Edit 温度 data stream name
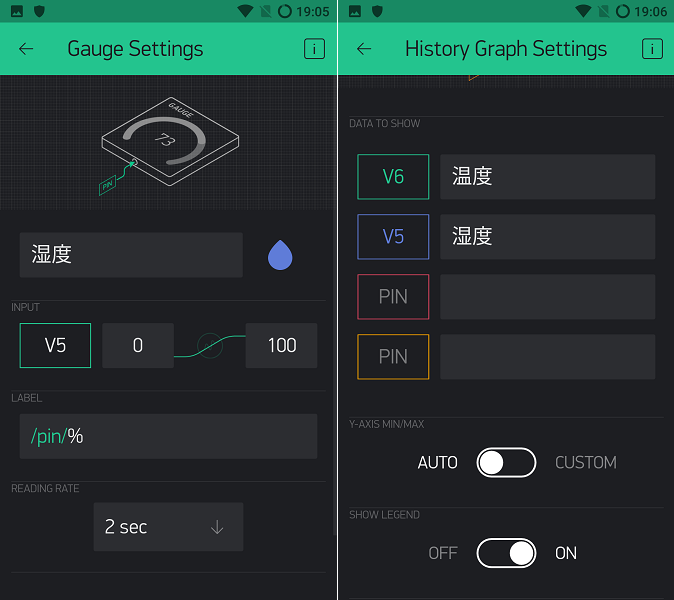The image size is (674, 600). [548, 177]
